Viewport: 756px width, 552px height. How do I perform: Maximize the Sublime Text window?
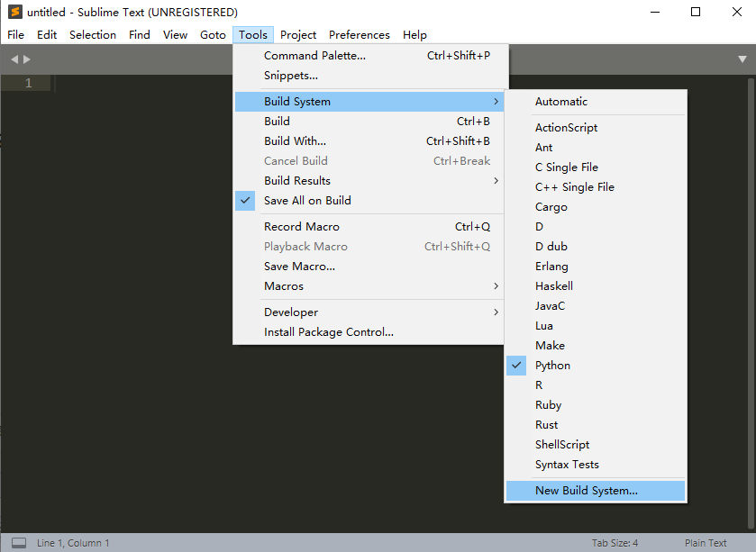pyautogui.click(x=696, y=12)
